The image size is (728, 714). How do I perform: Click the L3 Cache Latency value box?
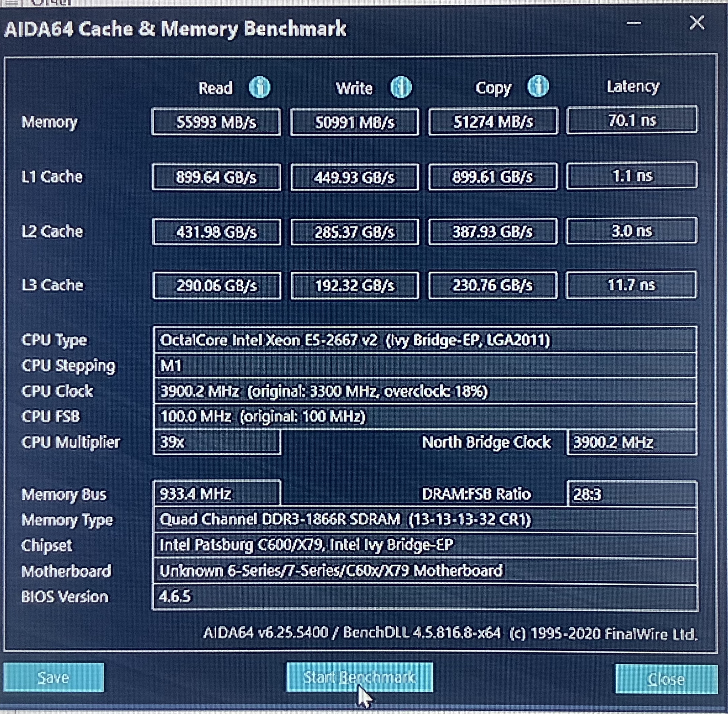(632, 285)
